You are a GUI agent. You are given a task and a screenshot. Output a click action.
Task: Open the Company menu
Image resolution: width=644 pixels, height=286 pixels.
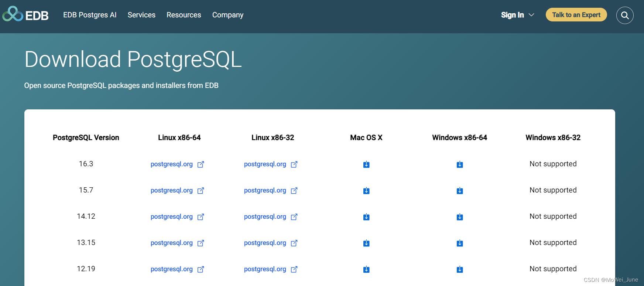(228, 15)
